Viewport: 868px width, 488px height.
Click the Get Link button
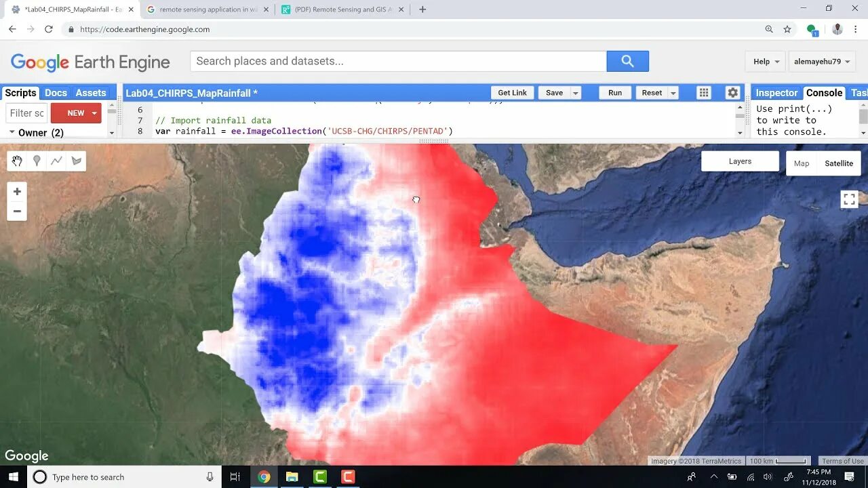point(512,93)
